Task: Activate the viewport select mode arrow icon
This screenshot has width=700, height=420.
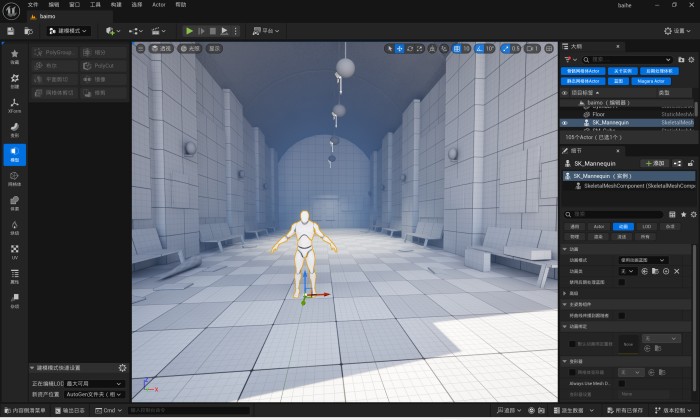Action: pyautogui.click(x=390, y=48)
